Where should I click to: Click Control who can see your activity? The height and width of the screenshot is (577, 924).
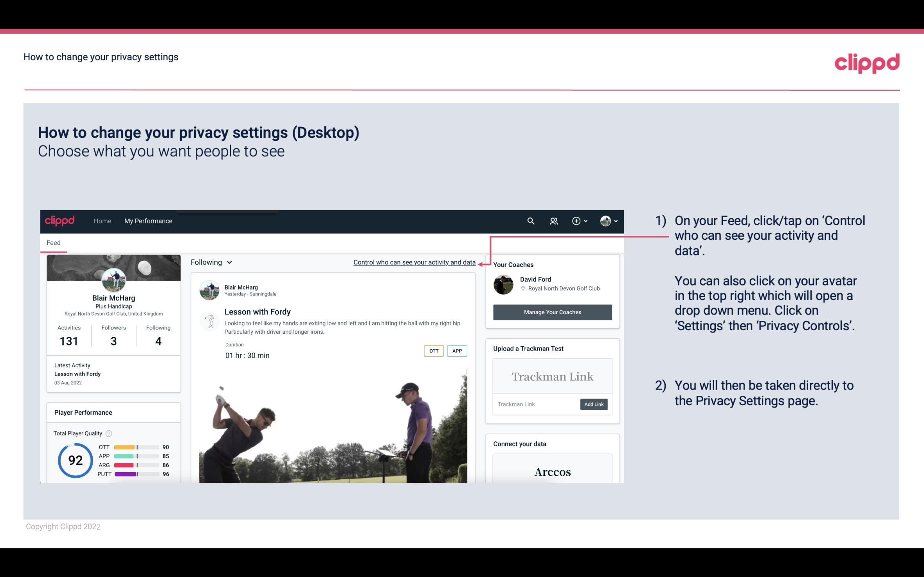pos(414,261)
